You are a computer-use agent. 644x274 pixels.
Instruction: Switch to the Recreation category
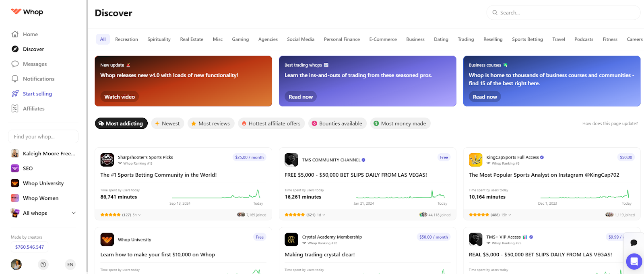click(126, 39)
